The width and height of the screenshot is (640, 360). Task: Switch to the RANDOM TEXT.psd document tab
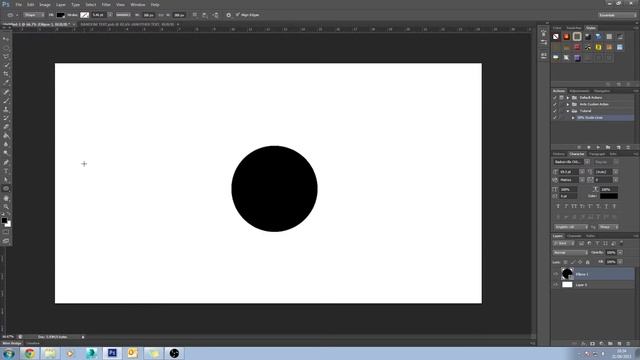point(127,24)
